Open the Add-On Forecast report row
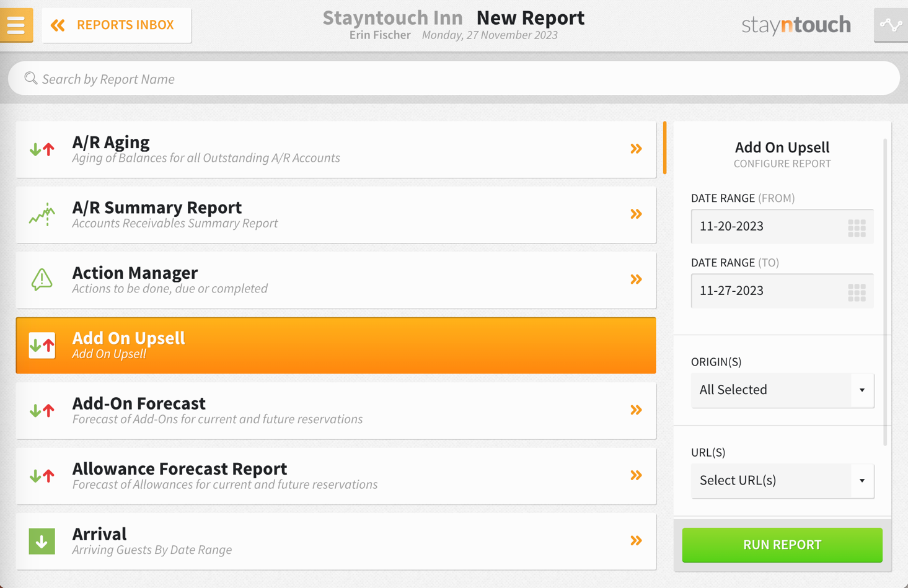Image resolution: width=908 pixels, height=588 pixels. 336,411
